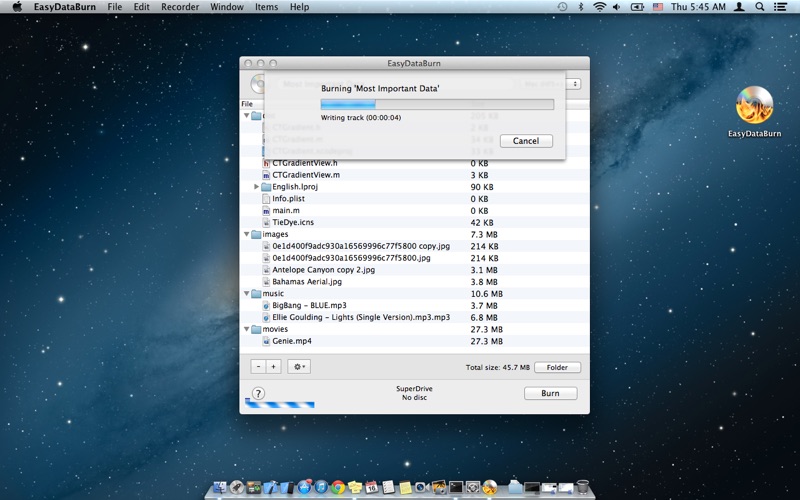Open Notification Center list icon

pyautogui.click(x=780, y=7)
